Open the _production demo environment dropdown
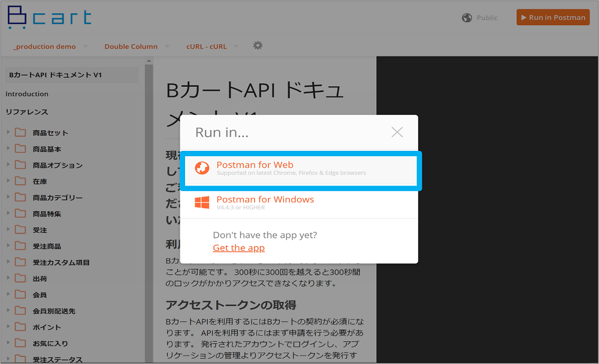The height and width of the screenshot is (364, 599). (50, 47)
